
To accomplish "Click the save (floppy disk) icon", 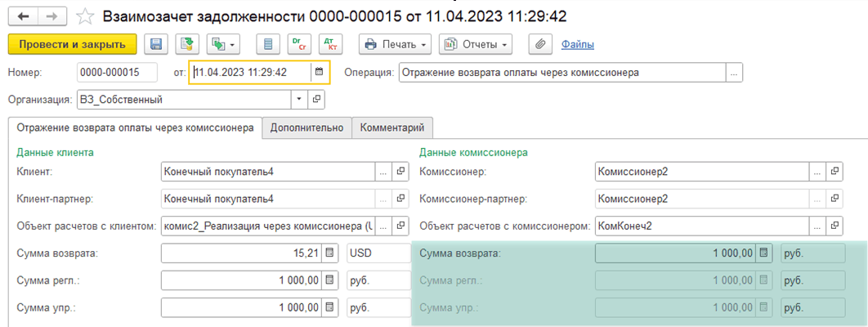I will click(156, 44).
